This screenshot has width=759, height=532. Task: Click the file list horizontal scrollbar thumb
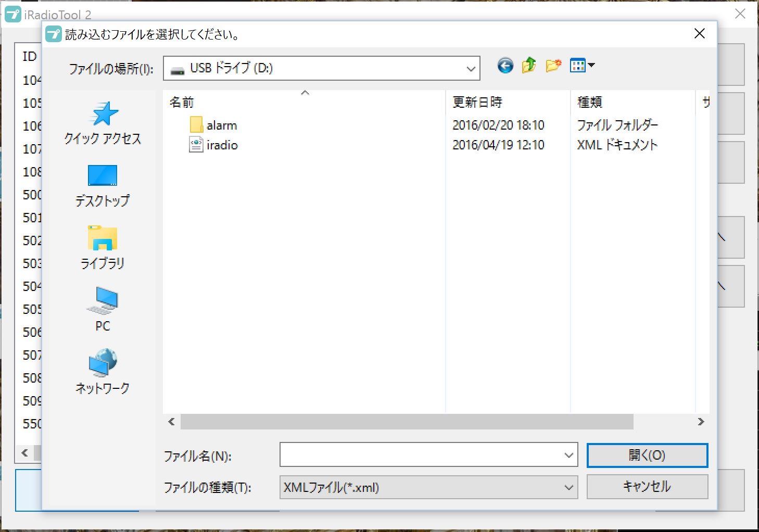(x=407, y=422)
